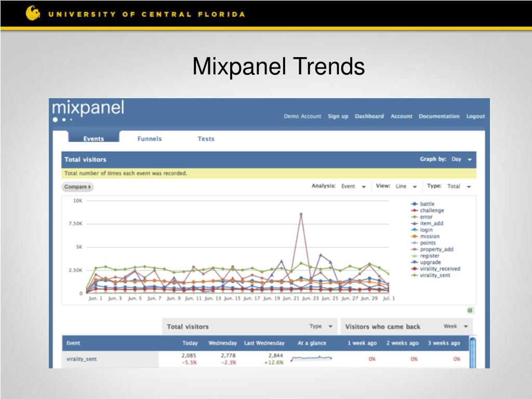This screenshot has height=399, width=532.
Task: Open the Total visitors Type dropdown
Action: point(321,326)
